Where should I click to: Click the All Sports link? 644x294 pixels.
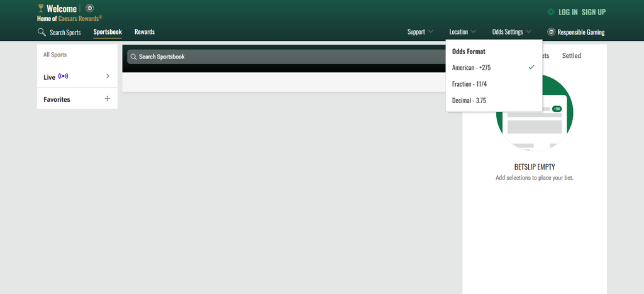click(55, 55)
